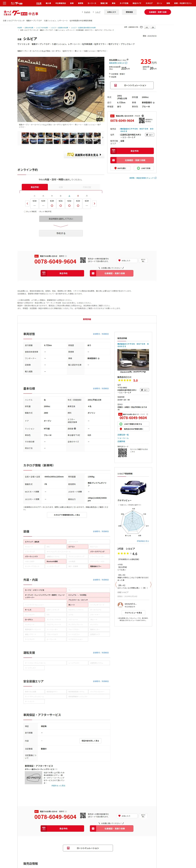
Task: Open ローンシミュレーション near the price
Action: point(132,85)
